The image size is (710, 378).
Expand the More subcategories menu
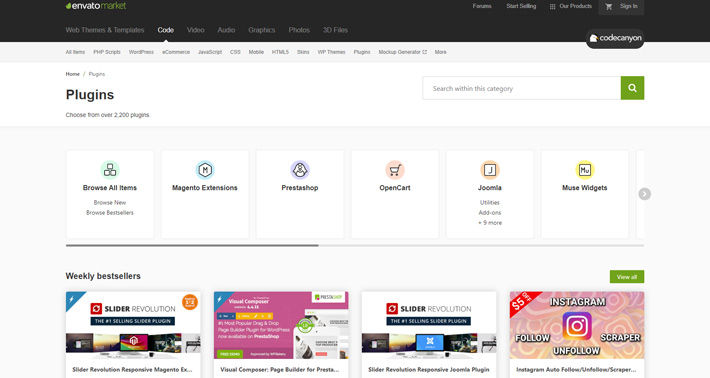pyautogui.click(x=441, y=52)
